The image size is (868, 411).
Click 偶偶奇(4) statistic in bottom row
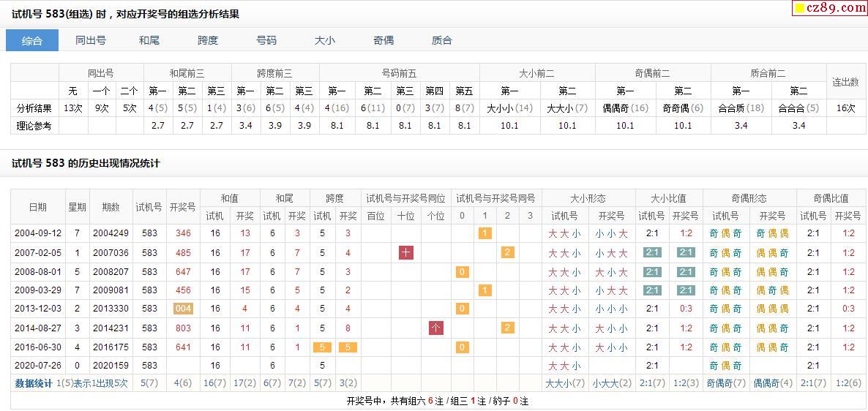(773, 382)
